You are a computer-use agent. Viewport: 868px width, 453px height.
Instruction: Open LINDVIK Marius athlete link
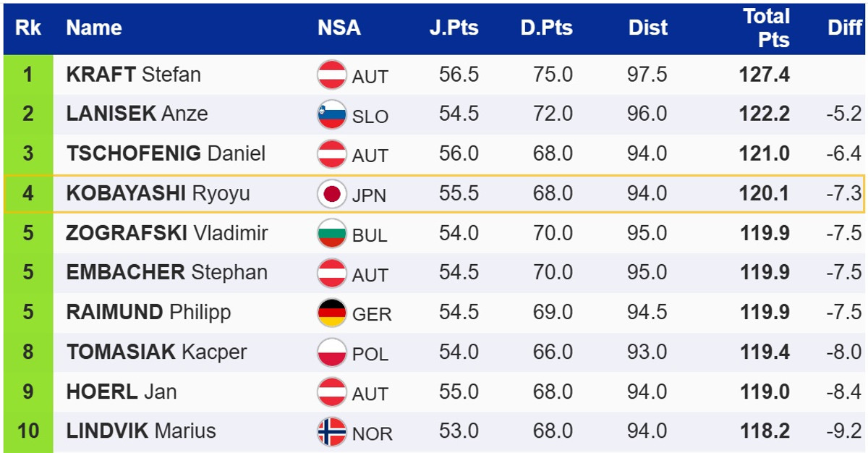(x=141, y=431)
